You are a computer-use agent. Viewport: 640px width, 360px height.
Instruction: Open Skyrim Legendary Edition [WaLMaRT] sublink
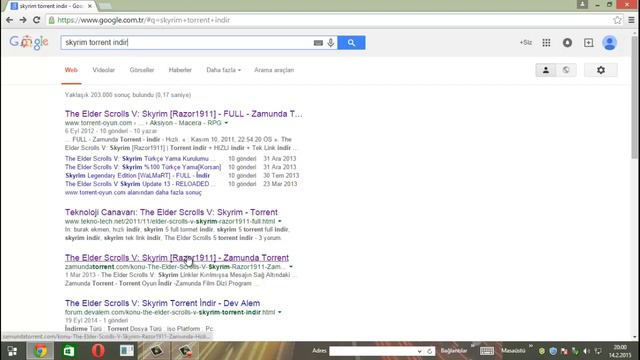click(138, 176)
